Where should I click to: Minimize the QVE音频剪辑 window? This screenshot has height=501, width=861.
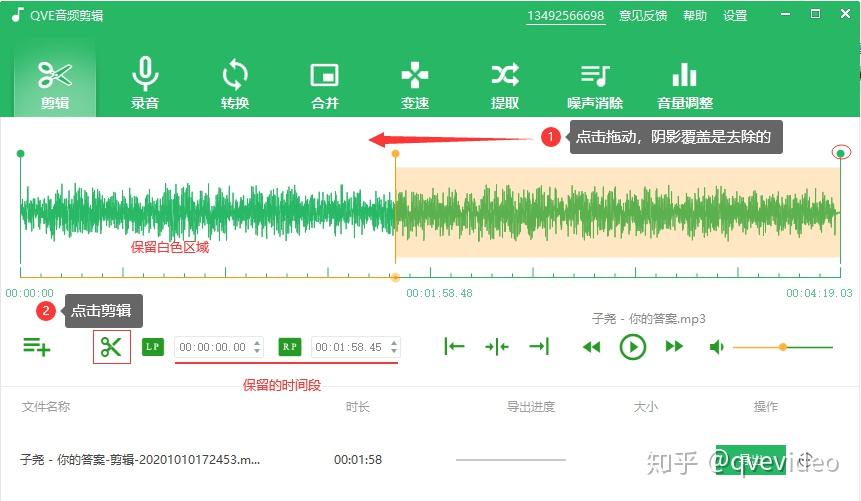pos(786,14)
